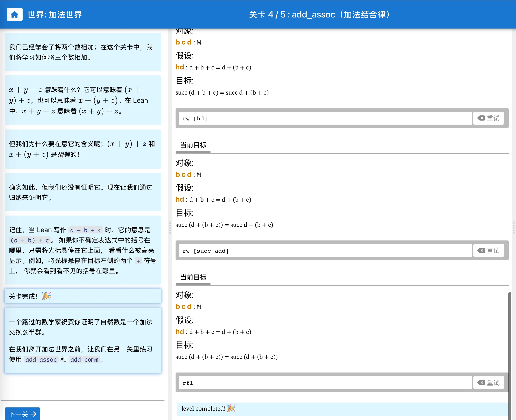Click level title add_assoc header

coord(319,14)
